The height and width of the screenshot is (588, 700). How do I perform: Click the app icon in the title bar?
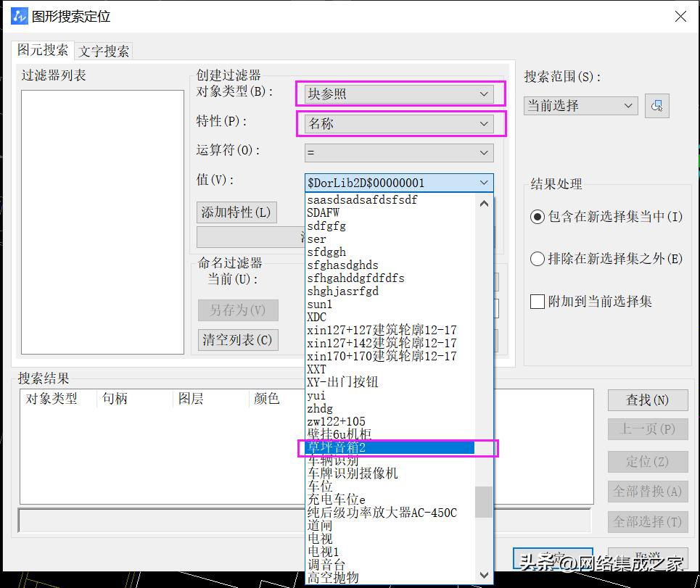tap(19, 16)
